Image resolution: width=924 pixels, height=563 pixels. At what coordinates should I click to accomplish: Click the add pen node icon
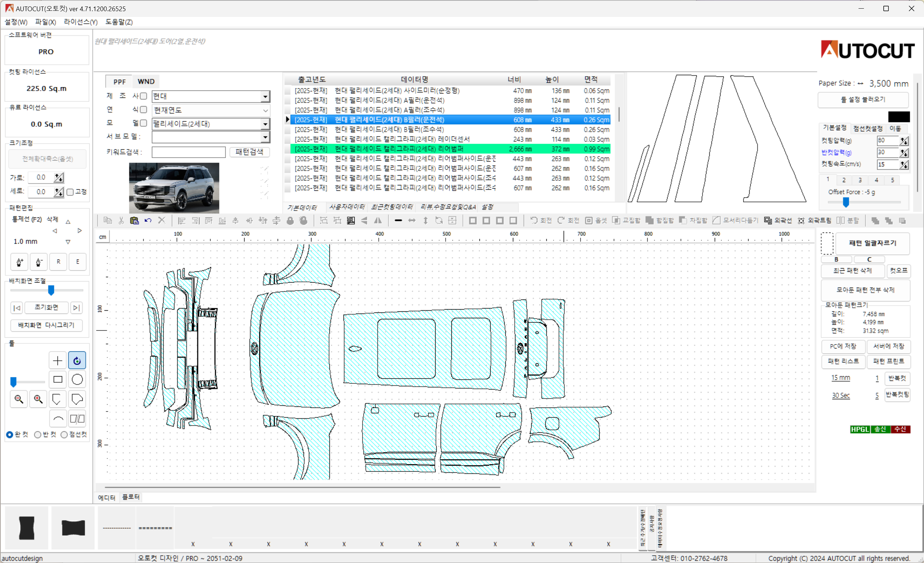point(19,262)
